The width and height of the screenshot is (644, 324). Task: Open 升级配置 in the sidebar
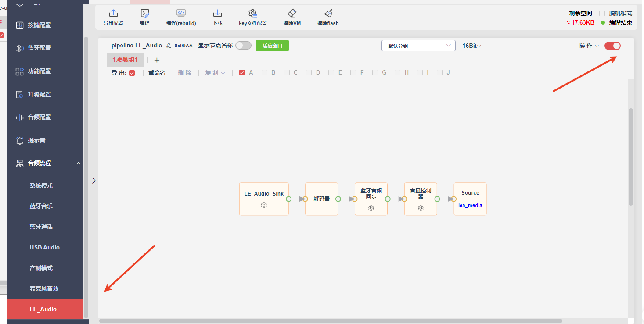coord(45,94)
